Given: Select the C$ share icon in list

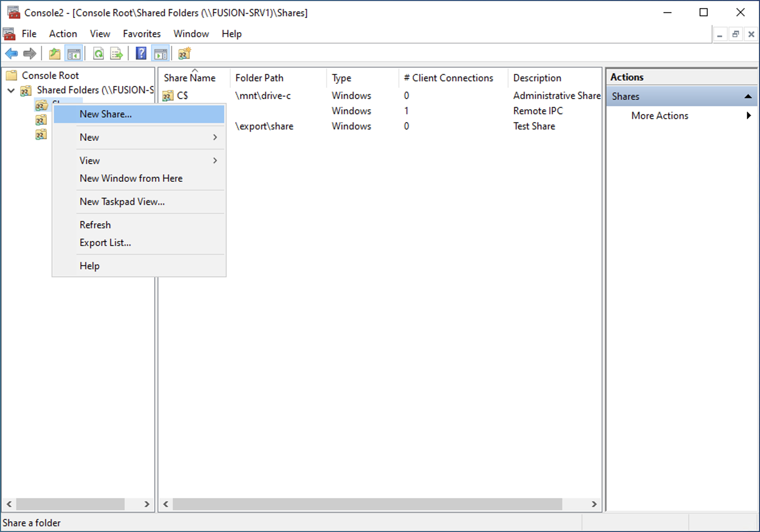Looking at the screenshot, I should (168, 96).
